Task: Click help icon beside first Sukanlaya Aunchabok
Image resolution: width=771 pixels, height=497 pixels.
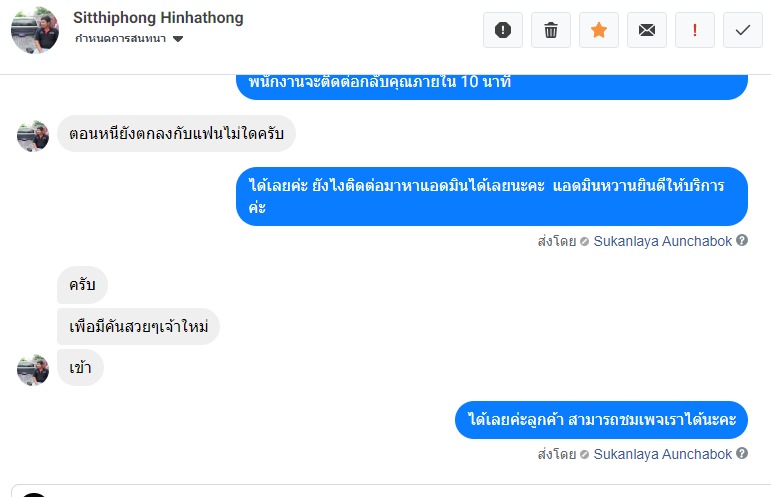Action: click(742, 241)
